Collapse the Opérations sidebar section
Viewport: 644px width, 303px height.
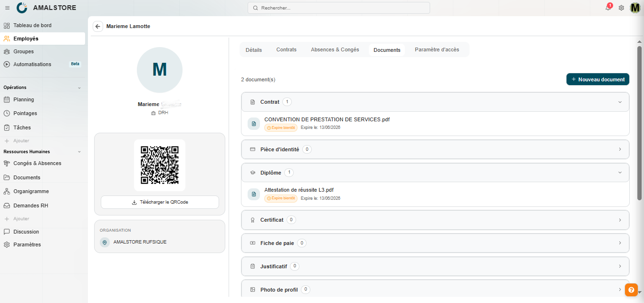(x=79, y=88)
